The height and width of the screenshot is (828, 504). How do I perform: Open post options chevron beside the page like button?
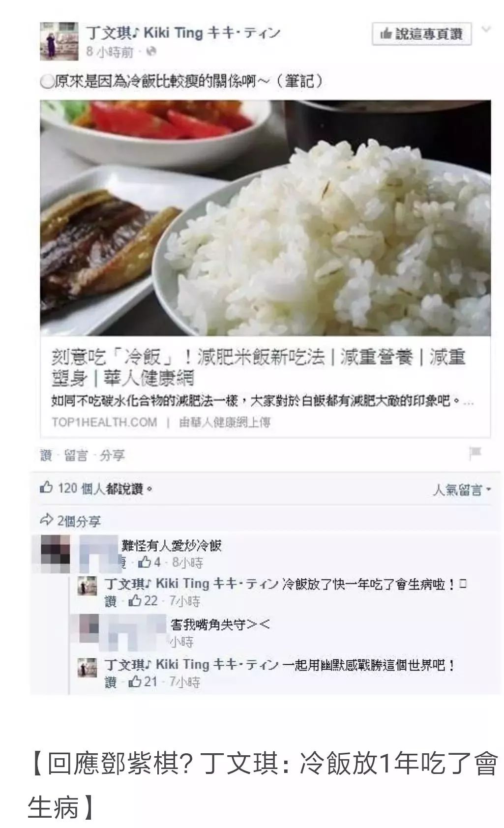(x=486, y=30)
